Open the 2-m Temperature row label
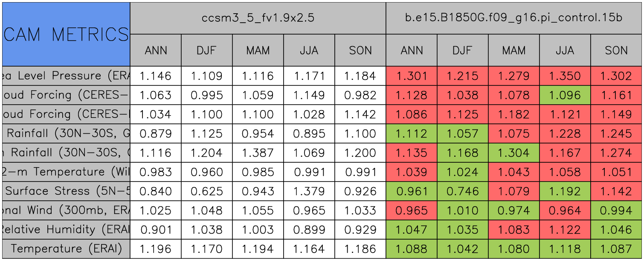The image size is (644, 261). pos(66,172)
